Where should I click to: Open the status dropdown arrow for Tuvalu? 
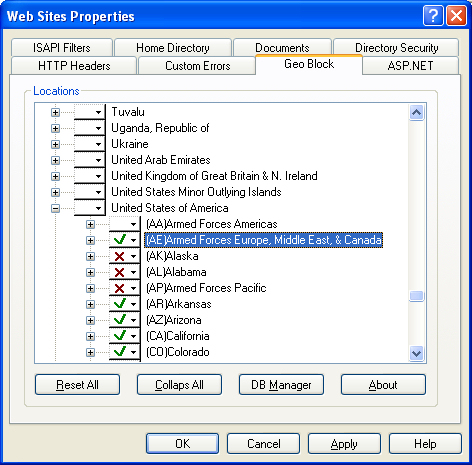click(x=98, y=112)
